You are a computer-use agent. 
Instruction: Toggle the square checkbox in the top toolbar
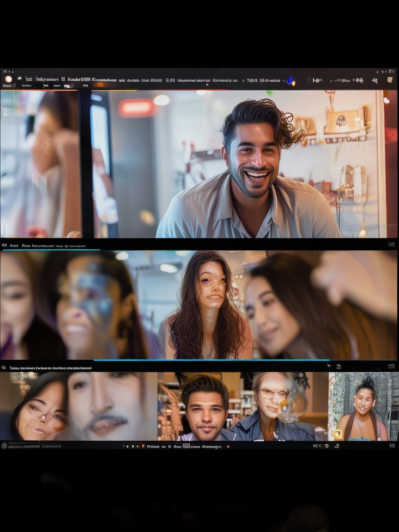[x=310, y=80]
